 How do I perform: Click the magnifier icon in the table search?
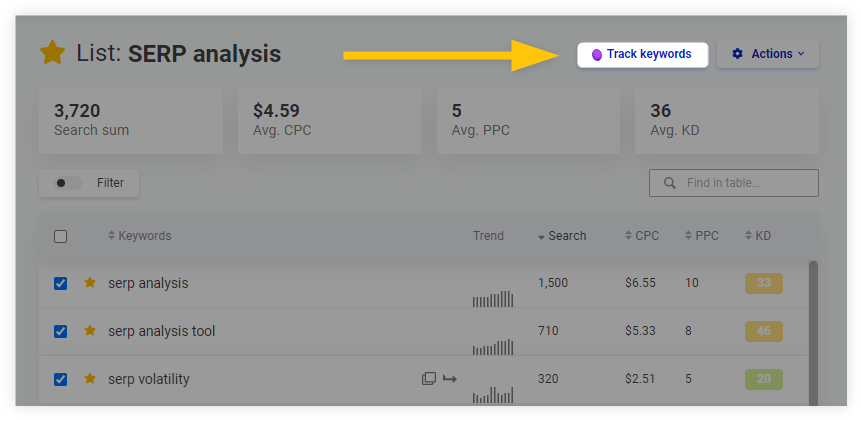(x=669, y=183)
